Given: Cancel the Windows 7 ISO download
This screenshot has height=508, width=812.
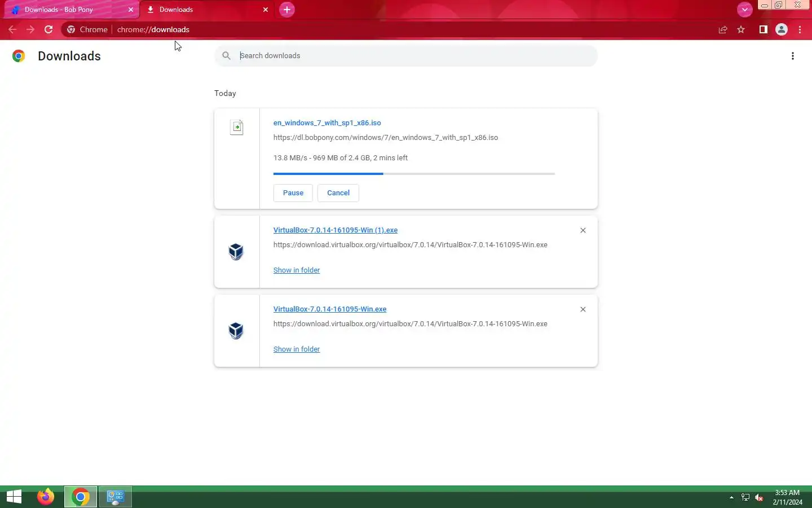Looking at the screenshot, I should pos(338,192).
